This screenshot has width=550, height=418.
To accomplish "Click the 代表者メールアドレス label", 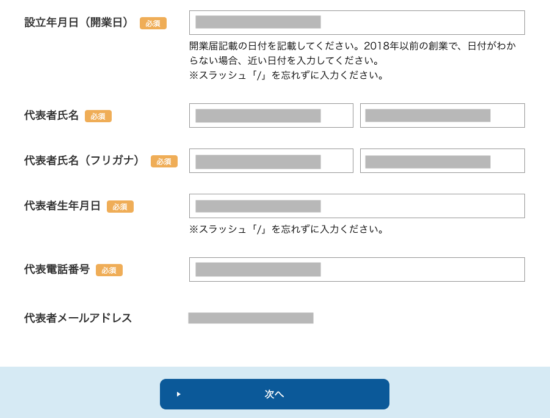I will [x=78, y=318].
